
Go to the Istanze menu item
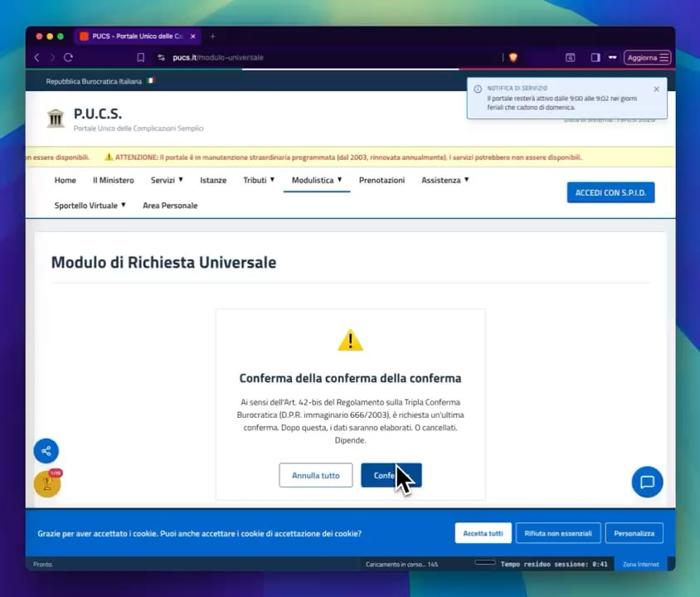[x=213, y=180]
